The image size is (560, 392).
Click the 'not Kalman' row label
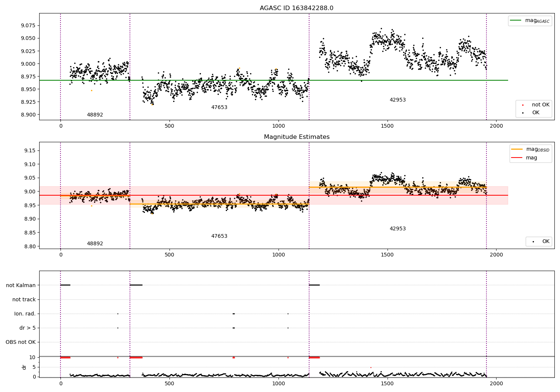21,286
